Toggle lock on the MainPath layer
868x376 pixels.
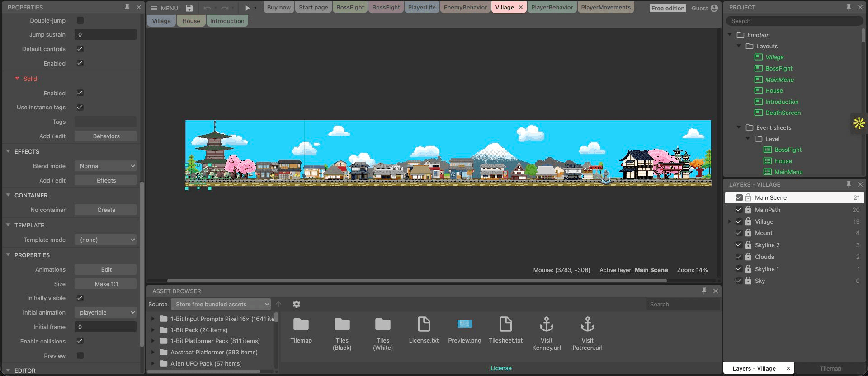click(x=748, y=210)
